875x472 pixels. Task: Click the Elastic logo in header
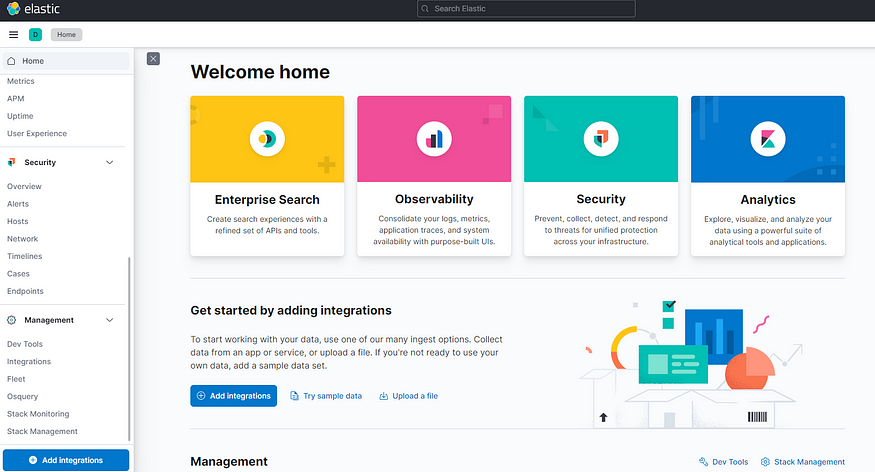coord(33,8)
